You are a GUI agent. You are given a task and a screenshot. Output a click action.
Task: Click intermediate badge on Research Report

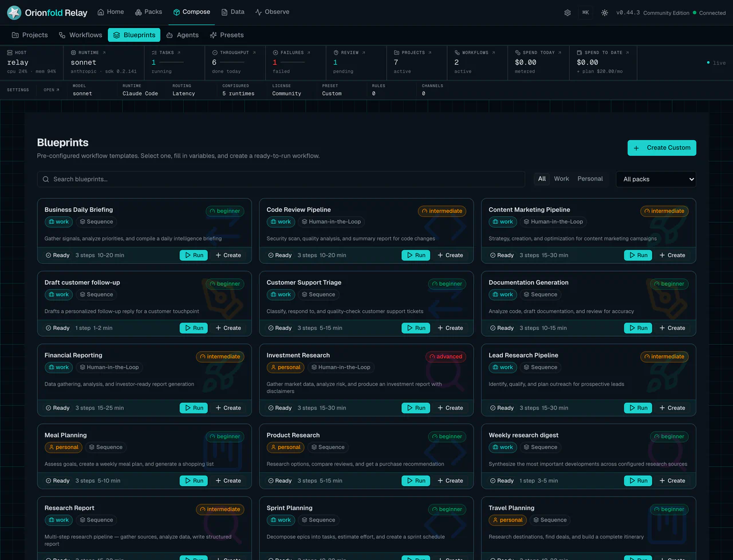[x=220, y=510]
